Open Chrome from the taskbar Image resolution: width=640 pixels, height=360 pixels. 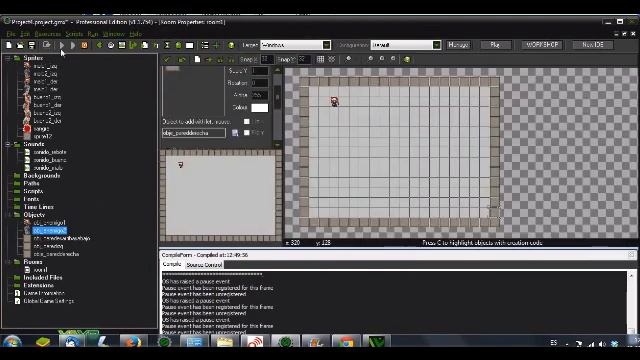tap(346, 342)
